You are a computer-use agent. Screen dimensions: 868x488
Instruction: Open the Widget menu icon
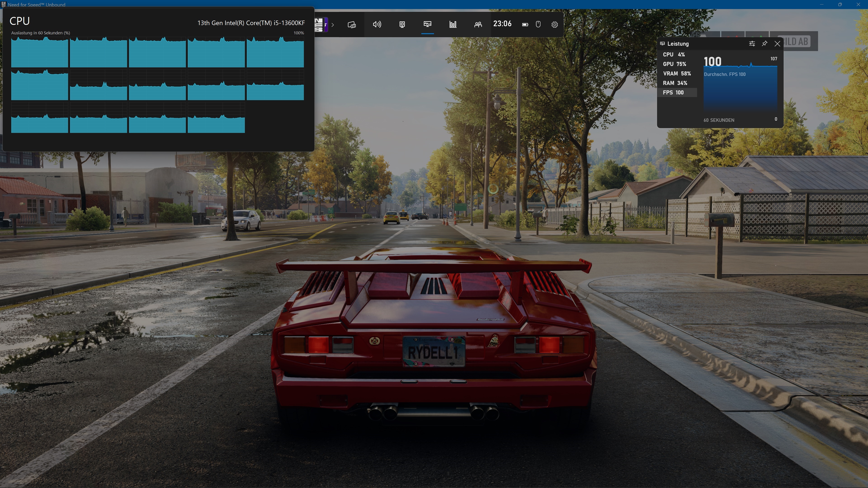(351, 25)
